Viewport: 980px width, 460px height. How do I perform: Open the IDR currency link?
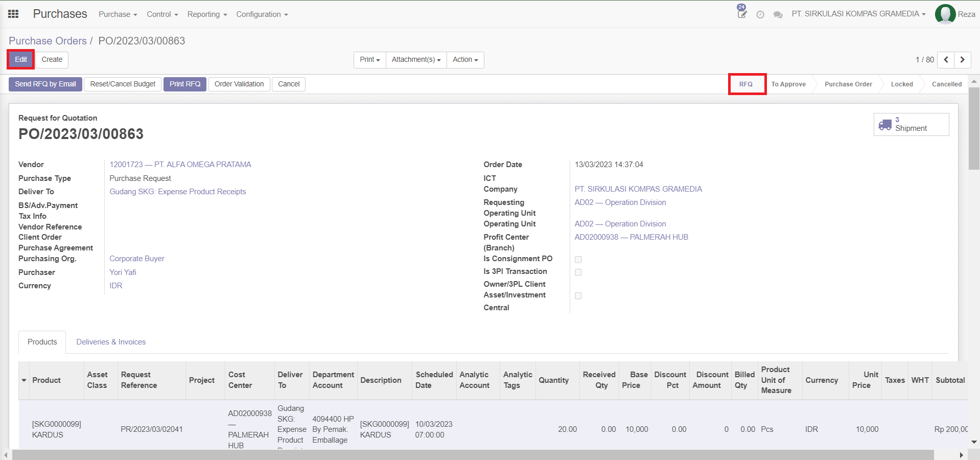pos(116,286)
